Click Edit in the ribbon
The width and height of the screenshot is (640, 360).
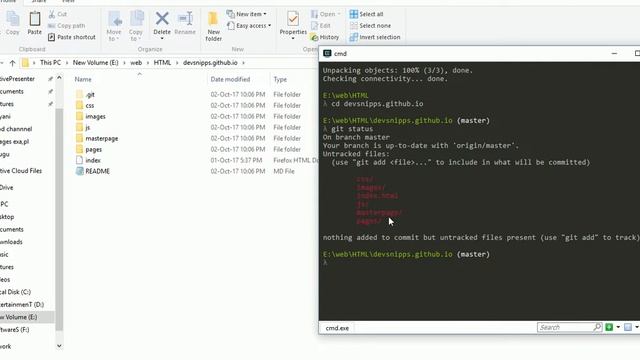click(x=321, y=26)
